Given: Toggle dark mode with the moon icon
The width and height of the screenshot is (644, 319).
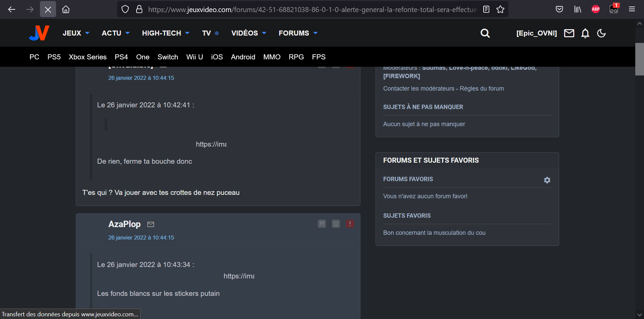Looking at the screenshot, I should (x=601, y=33).
